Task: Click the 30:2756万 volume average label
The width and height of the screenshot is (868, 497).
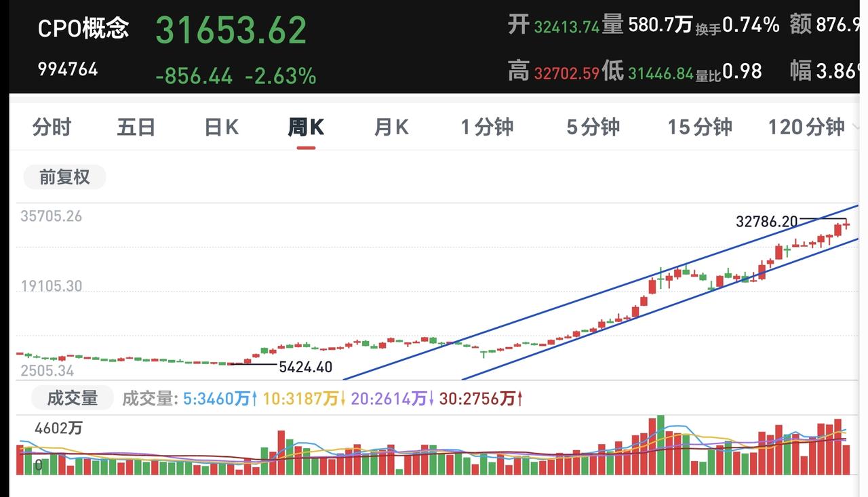Action: point(481,399)
